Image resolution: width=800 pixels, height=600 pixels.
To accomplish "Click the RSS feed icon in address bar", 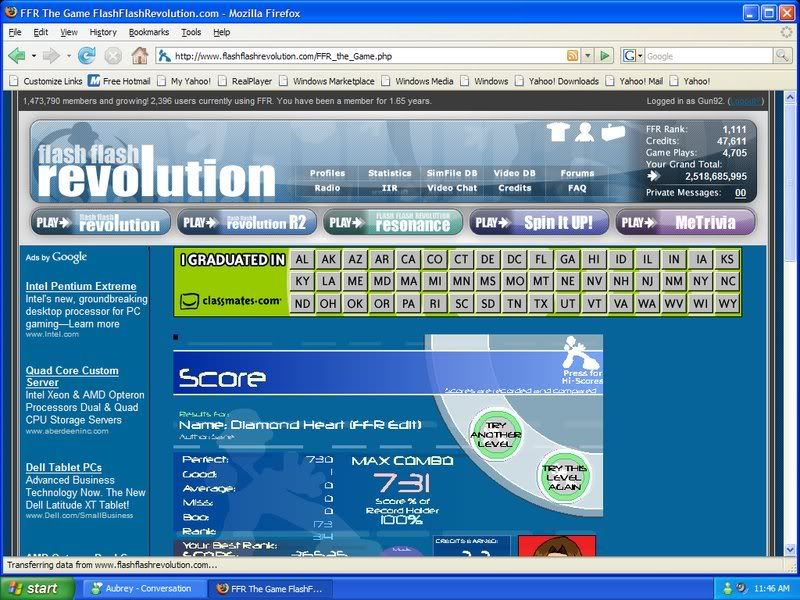I will [573, 56].
